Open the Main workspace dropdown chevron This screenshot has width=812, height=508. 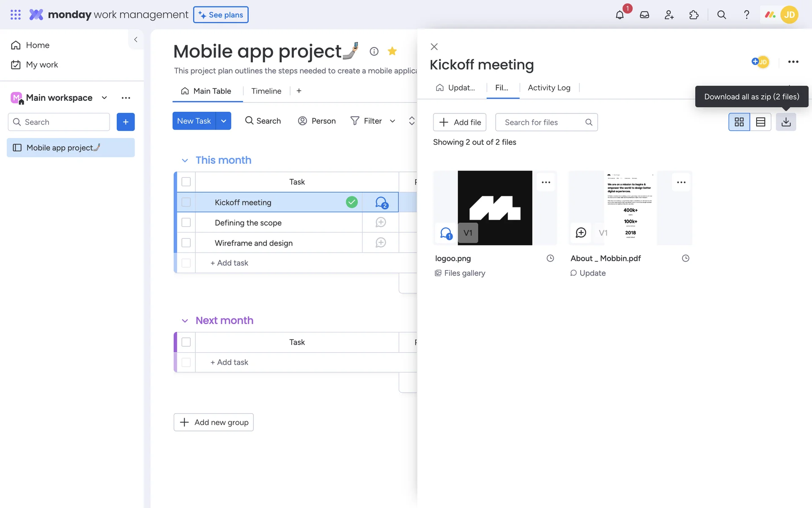(104, 98)
